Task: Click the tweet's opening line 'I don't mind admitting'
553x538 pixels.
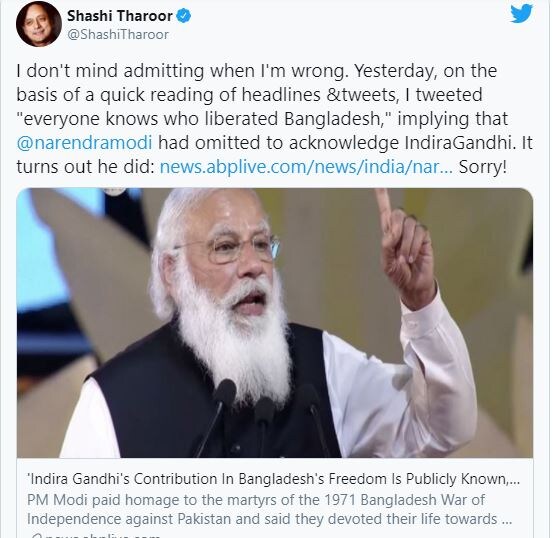Action: pos(110,71)
